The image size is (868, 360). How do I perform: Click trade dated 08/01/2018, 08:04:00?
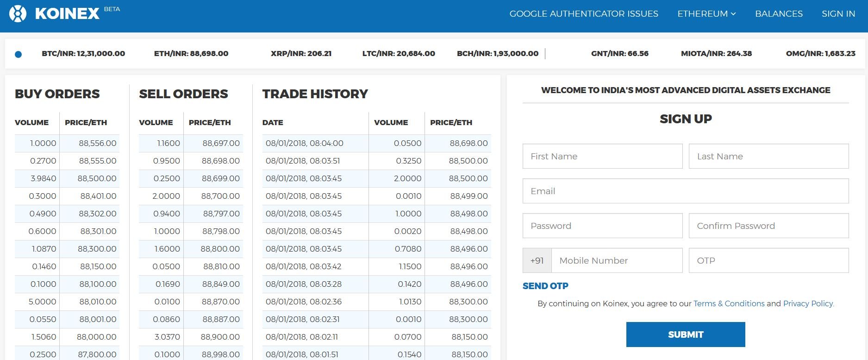(x=305, y=143)
